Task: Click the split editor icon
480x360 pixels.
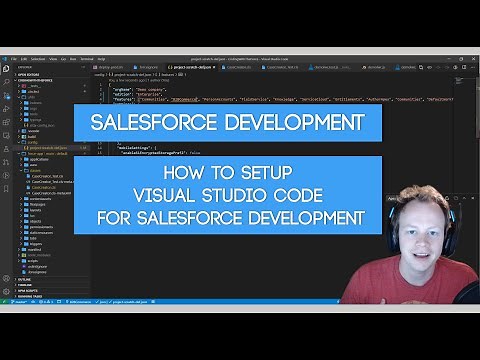Action: pyautogui.click(x=464, y=67)
